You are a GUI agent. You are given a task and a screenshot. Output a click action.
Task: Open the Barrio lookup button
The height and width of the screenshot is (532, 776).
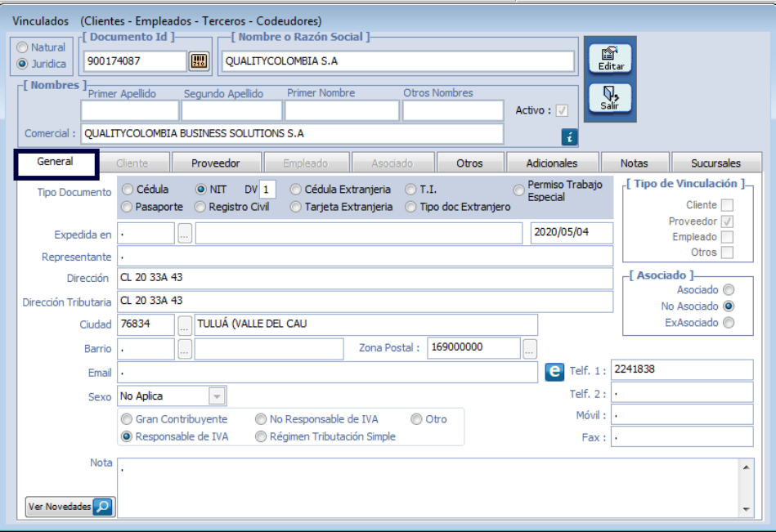[x=185, y=349]
